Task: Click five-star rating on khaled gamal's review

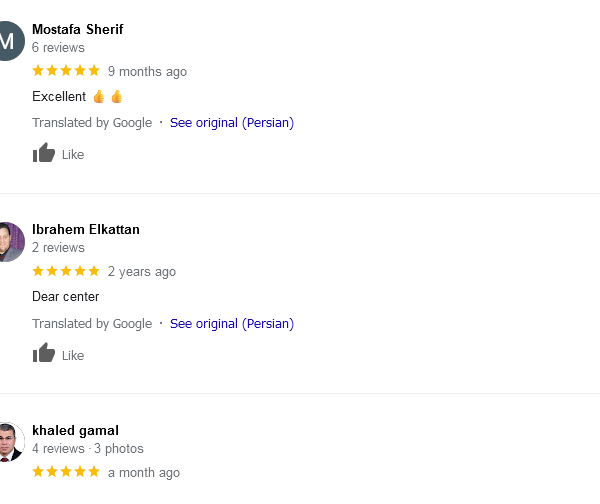Action: point(66,472)
